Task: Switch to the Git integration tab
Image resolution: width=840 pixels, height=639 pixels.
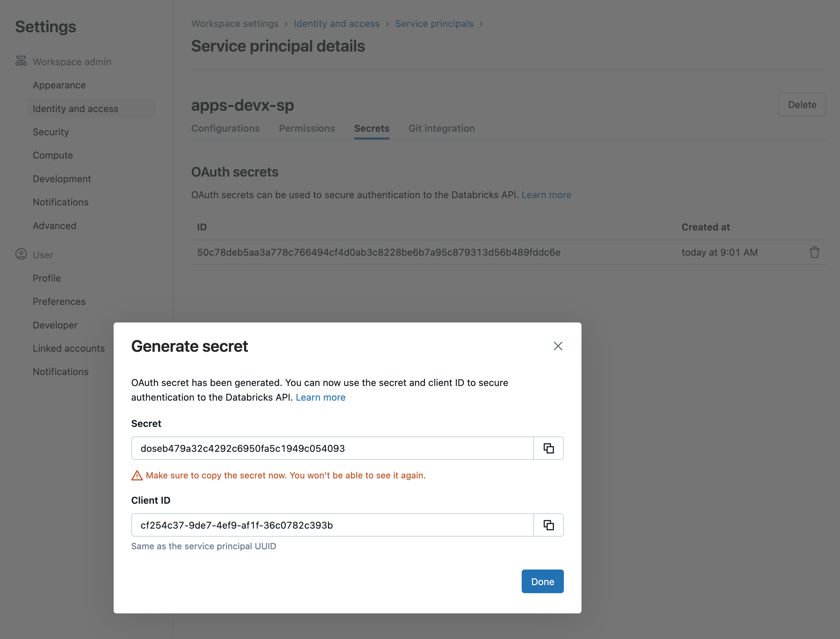Action: point(442,128)
